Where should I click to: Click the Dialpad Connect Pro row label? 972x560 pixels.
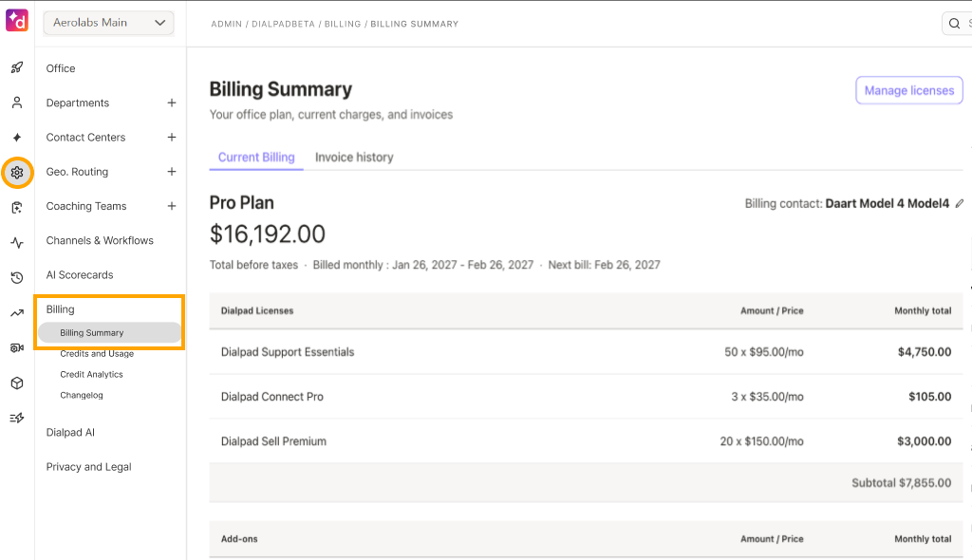272,397
